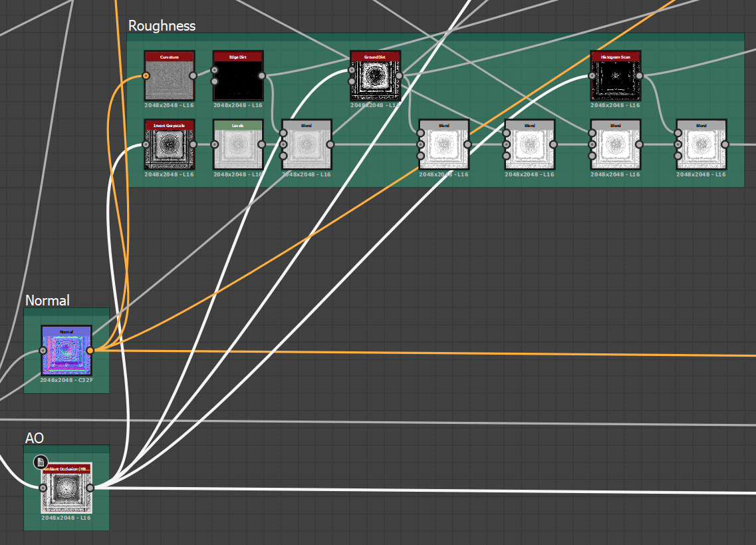The image size is (756, 545).
Task: Click the input connector of Ambient Occlusion node
Action: [x=43, y=488]
